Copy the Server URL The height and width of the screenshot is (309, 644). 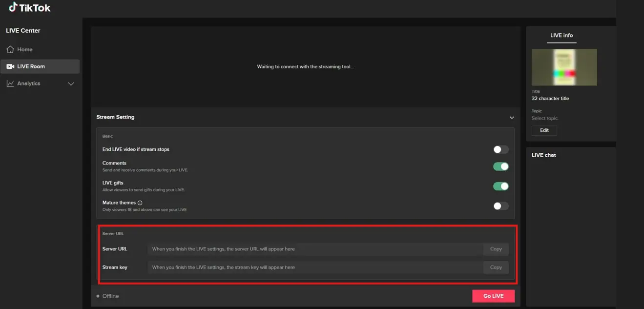pos(496,249)
